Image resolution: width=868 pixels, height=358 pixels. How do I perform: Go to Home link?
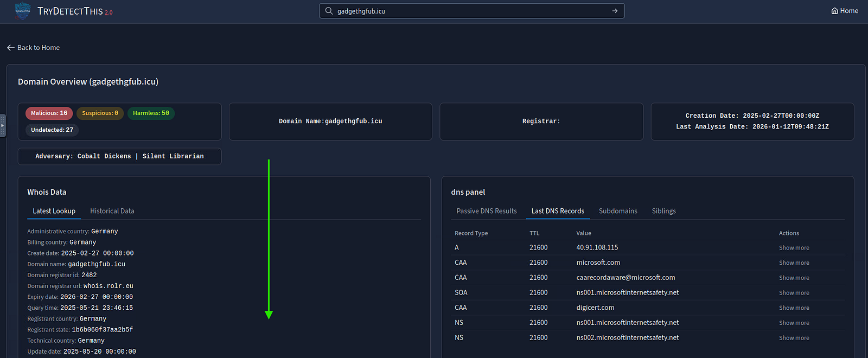tap(845, 11)
